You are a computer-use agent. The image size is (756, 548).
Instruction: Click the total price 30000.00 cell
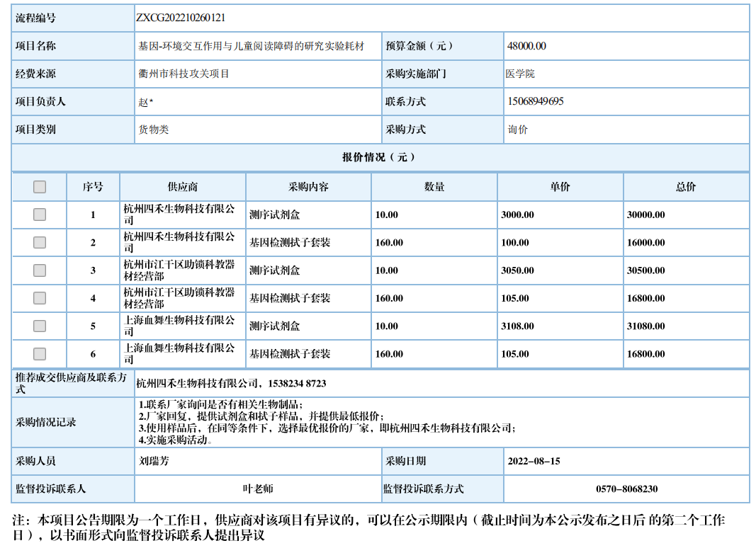(645, 215)
